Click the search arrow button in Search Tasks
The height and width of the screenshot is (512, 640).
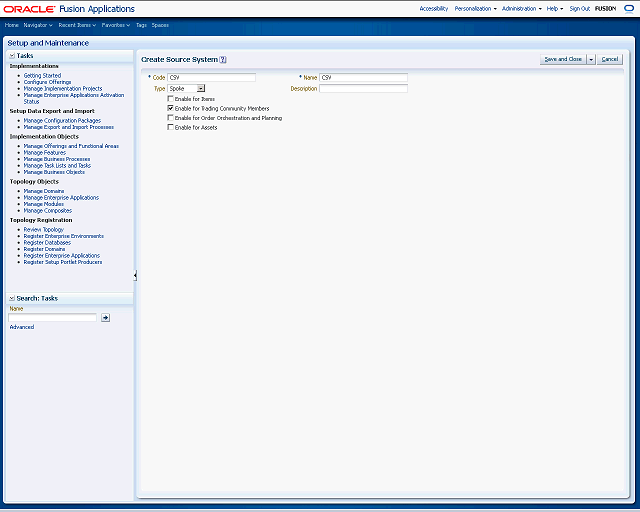(106, 317)
